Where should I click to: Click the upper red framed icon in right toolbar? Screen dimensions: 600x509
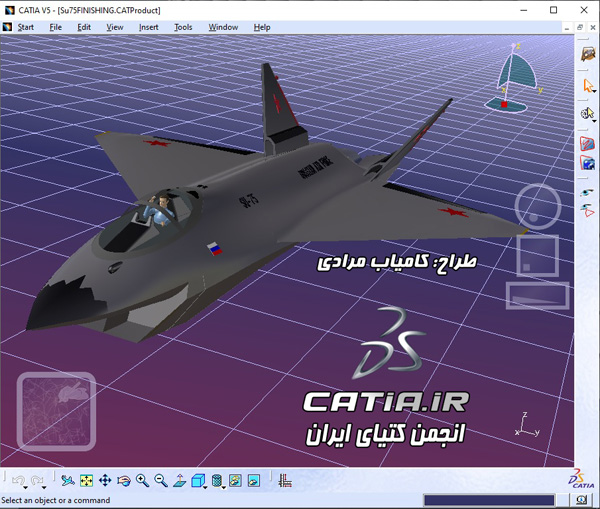587,144
